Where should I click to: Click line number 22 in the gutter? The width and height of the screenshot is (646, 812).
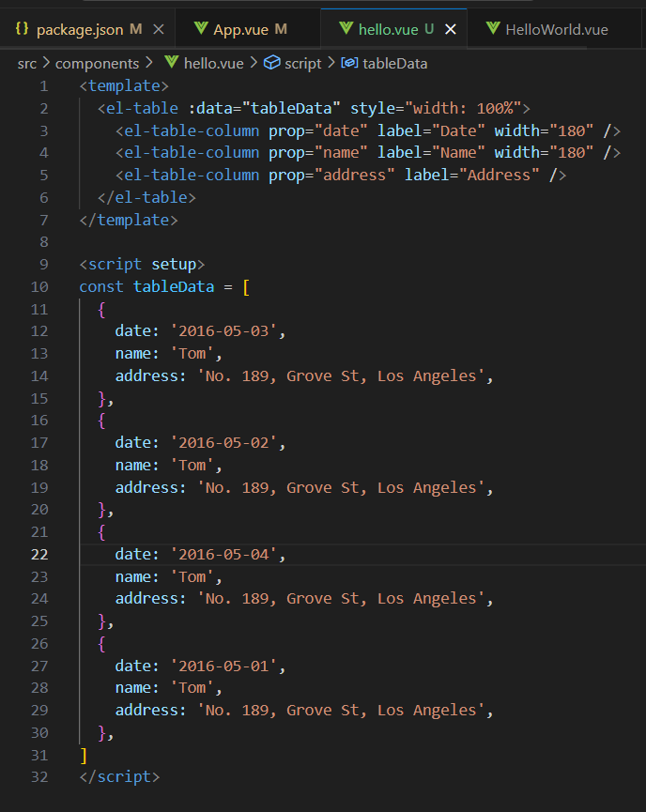point(39,555)
